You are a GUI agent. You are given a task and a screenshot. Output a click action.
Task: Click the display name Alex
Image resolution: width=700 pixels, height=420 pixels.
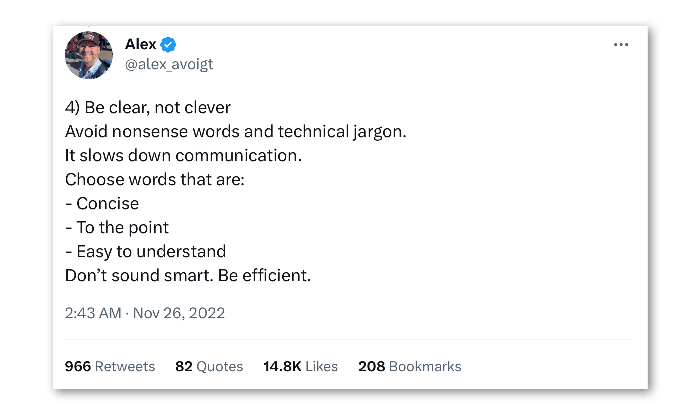pos(141,44)
